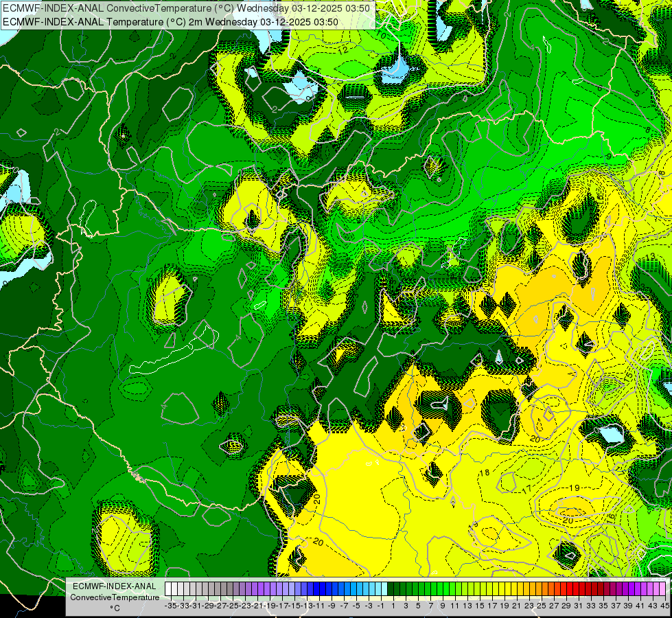This screenshot has width=672, height=618.
Task: Select the yellow 19 legend swatch
Action: pos(502,589)
